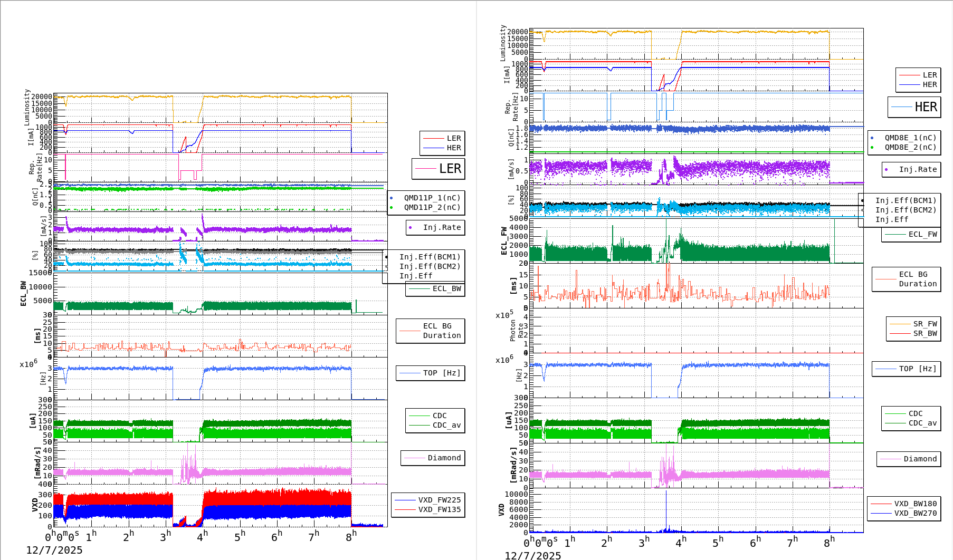Click the TOP [Hz] legend entry
The height and width of the screenshot is (560, 953).
pyautogui.click(x=430, y=373)
